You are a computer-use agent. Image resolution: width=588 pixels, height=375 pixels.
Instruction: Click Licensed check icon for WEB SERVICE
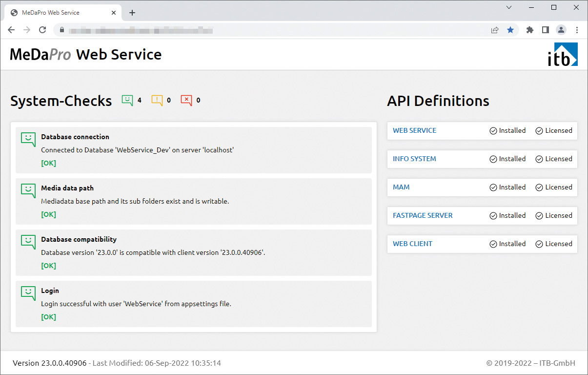click(x=539, y=131)
